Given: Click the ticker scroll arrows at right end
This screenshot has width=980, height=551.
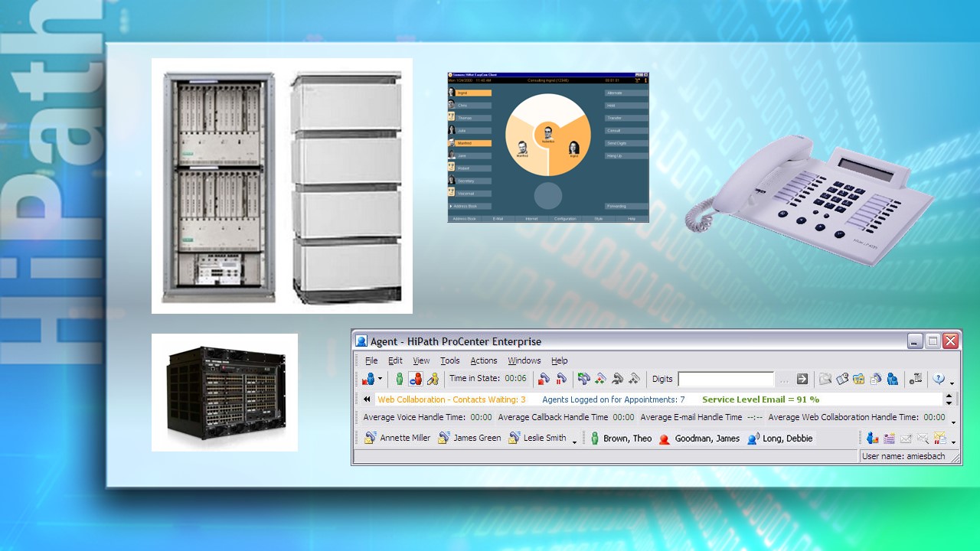Looking at the screenshot, I should pos(949,399).
